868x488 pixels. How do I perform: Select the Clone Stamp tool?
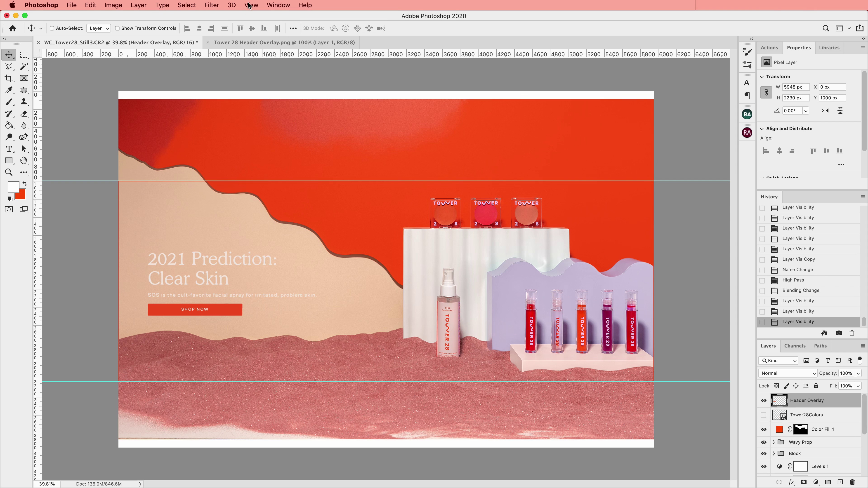click(24, 102)
